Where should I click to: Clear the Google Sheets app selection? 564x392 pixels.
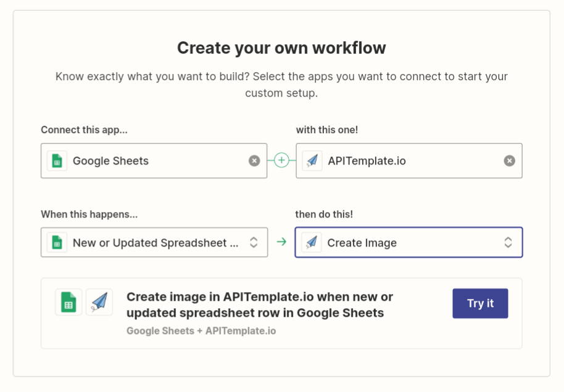254,161
